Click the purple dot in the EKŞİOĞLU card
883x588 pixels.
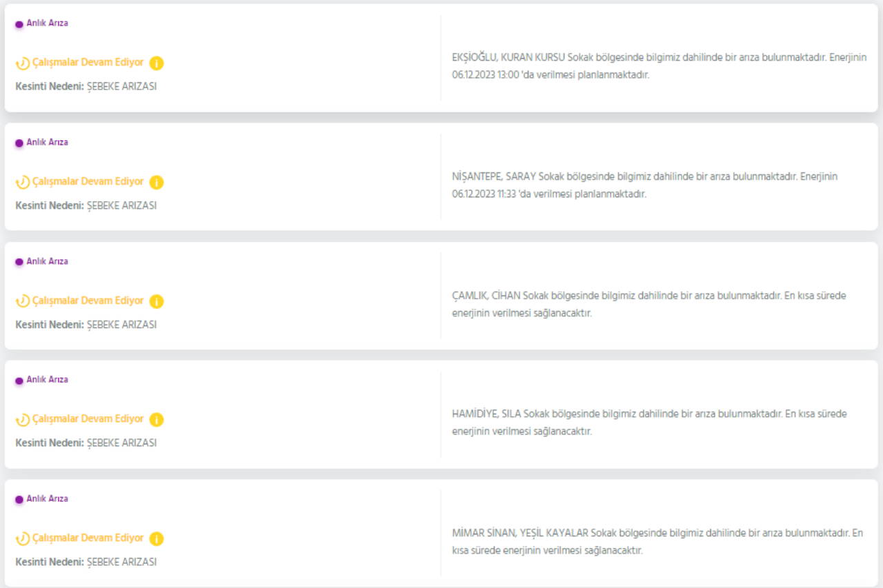(19, 24)
